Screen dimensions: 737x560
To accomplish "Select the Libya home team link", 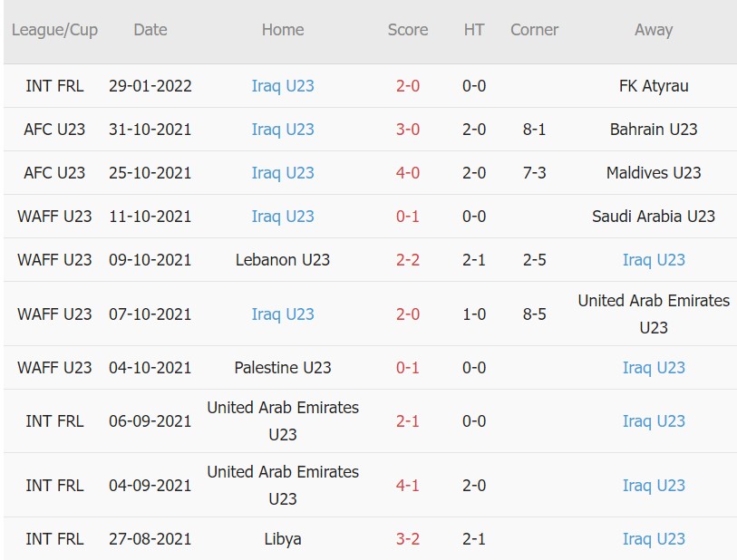I will tap(283, 538).
